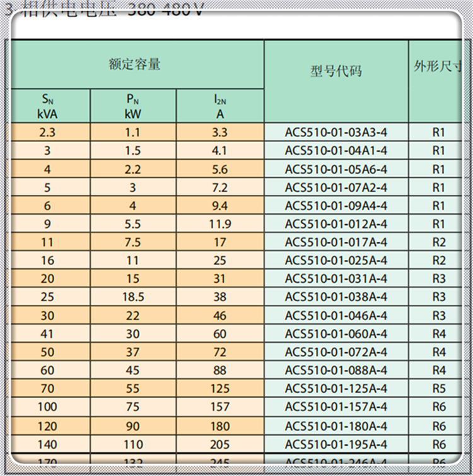The height and width of the screenshot is (476, 473).
Task: Select model code ACS510-01-060A-4
Action: tap(336, 334)
